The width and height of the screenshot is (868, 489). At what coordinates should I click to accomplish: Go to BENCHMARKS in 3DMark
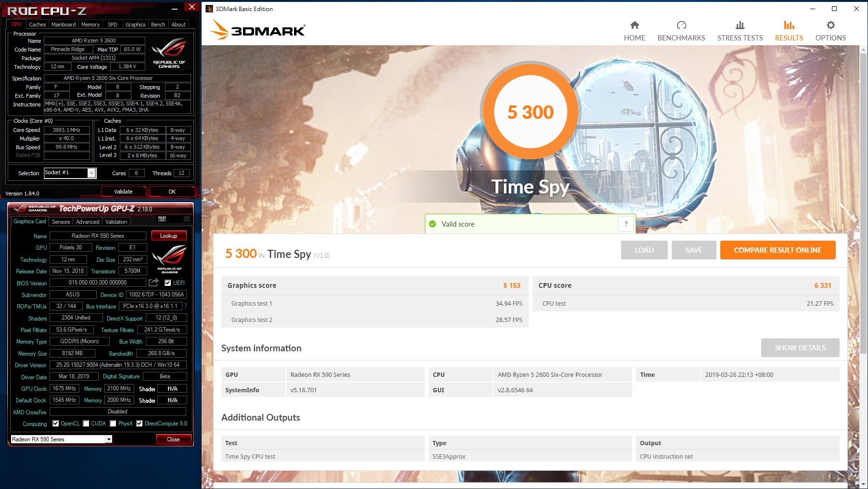681,31
